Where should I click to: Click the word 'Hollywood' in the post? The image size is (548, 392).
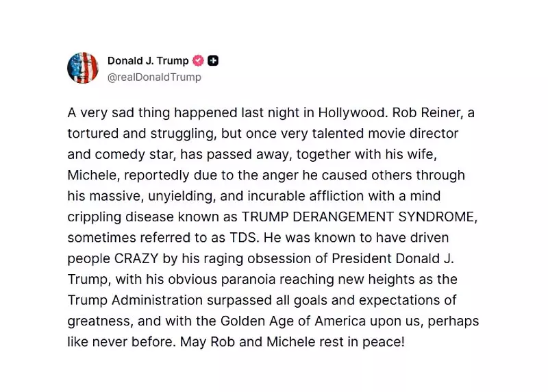[x=329, y=112]
